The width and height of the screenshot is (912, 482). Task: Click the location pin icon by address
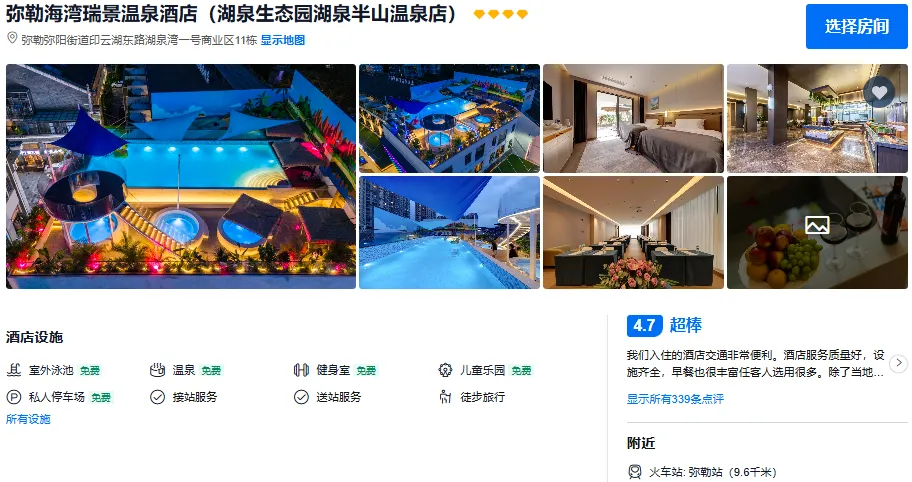coord(12,38)
